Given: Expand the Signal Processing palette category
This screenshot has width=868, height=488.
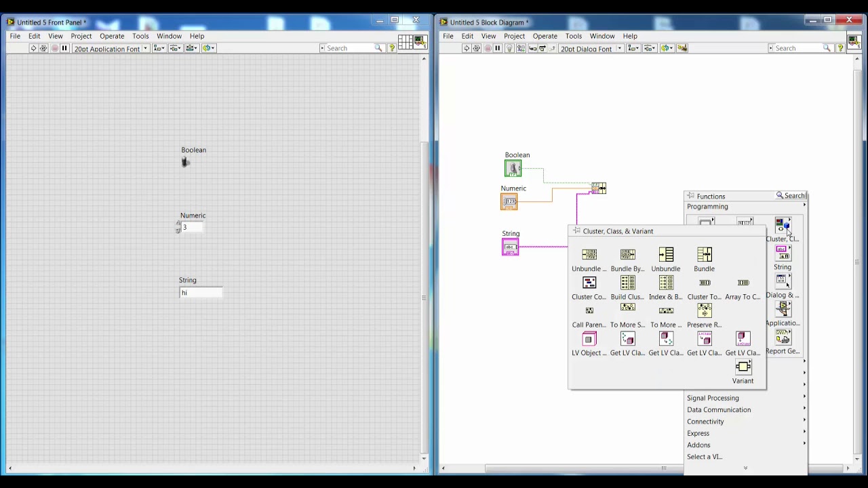Looking at the screenshot, I should pyautogui.click(x=746, y=398).
